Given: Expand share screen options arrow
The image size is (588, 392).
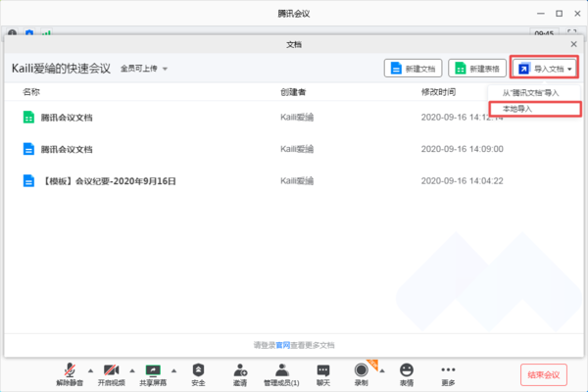Looking at the screenshot, I should click(173, 370).
